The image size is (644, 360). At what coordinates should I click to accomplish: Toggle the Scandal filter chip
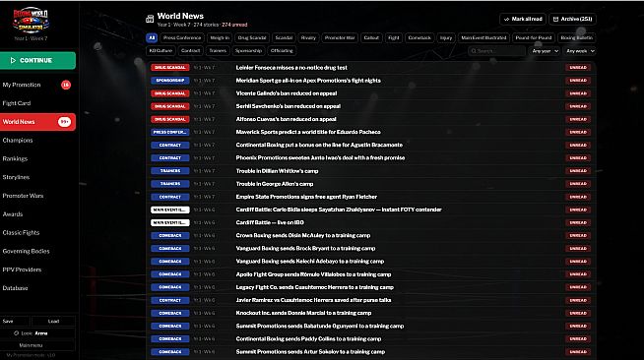284,37
